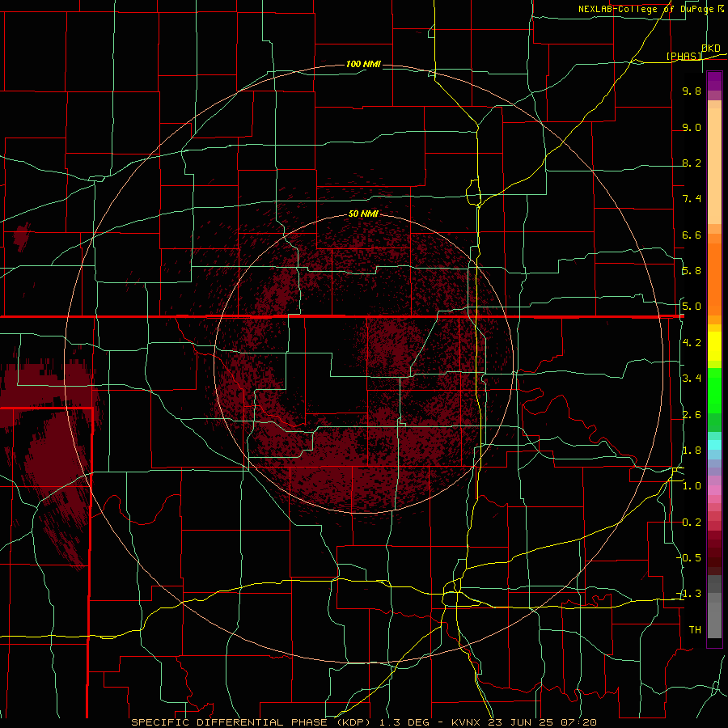Click the 3.4 scale value
728x728 pixels.
click(x=692, y=379)
